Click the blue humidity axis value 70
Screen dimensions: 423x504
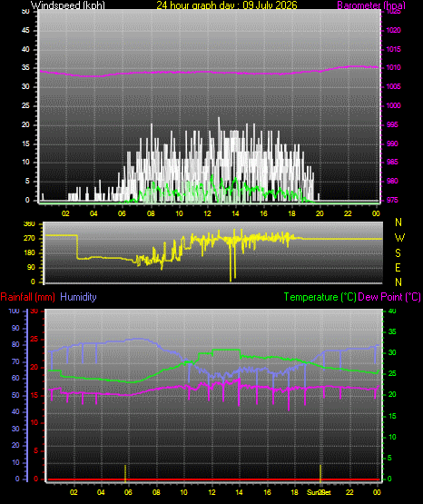pyautogui.click(x=15, y=361)
